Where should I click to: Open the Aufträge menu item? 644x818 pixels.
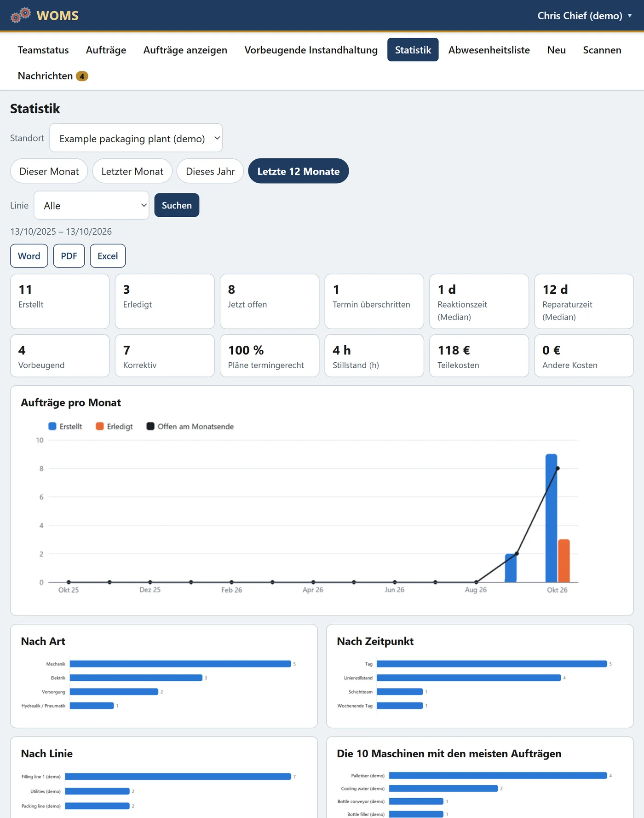106,50
